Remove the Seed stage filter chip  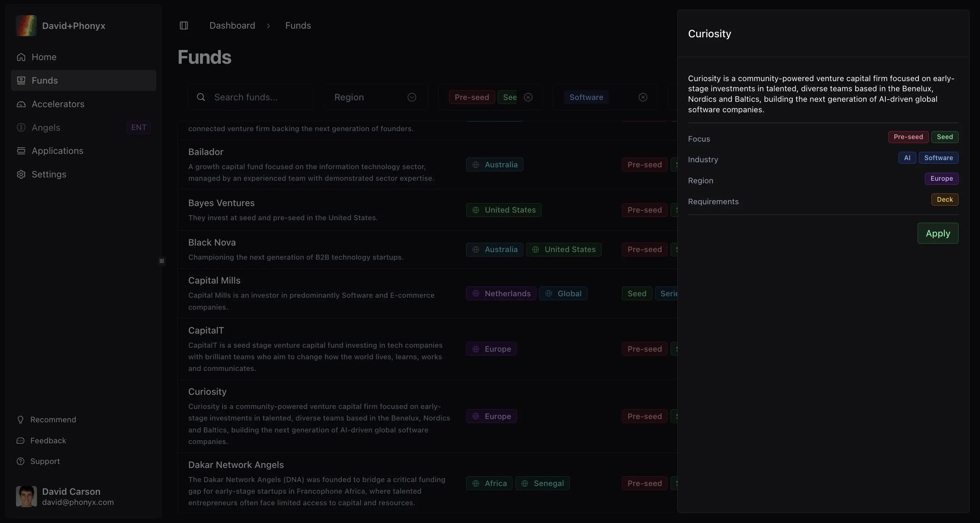pos(528,97)
